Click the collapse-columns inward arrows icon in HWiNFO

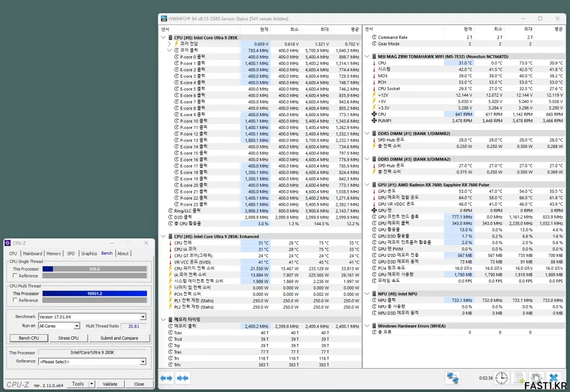(x=183, y=378)
